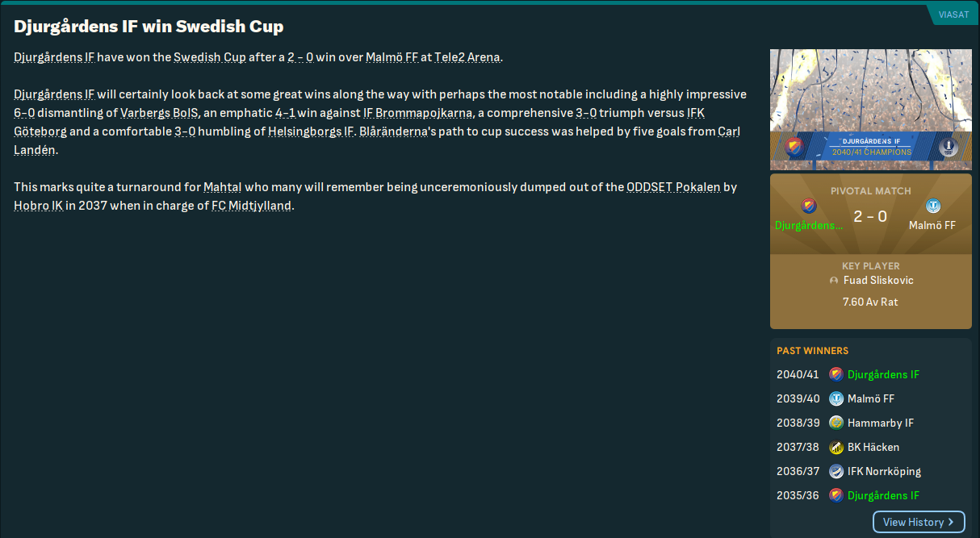The height and width of the screenshot is (538, 980).
Task: Click Hammarby IF badge in past winners
Action: click(836, 423)
